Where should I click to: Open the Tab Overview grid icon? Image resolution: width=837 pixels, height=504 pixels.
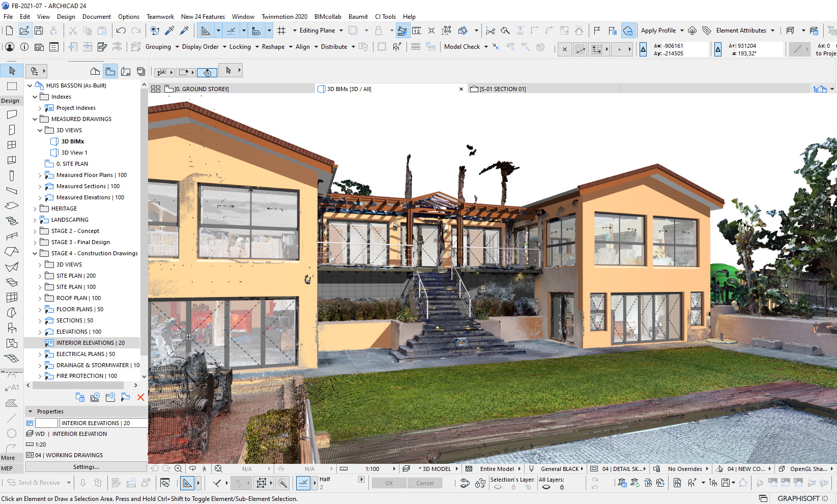click(156, 89)
